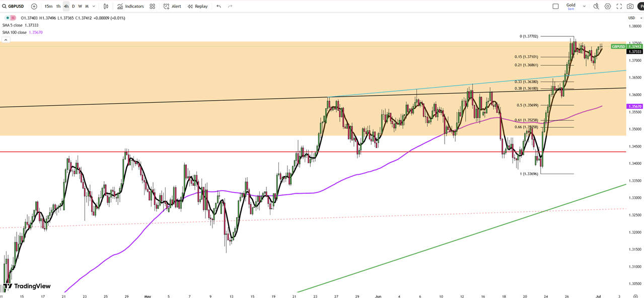Image resolution: width=644 pixels, height=298 pixels.
Task: Click the add symbol plus icon
Action: tap(34, 7)
